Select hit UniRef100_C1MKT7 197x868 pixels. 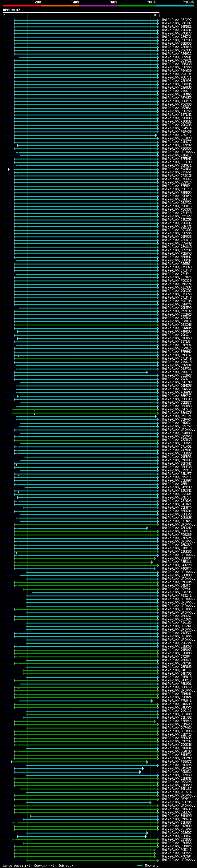[x=176, y=142]
